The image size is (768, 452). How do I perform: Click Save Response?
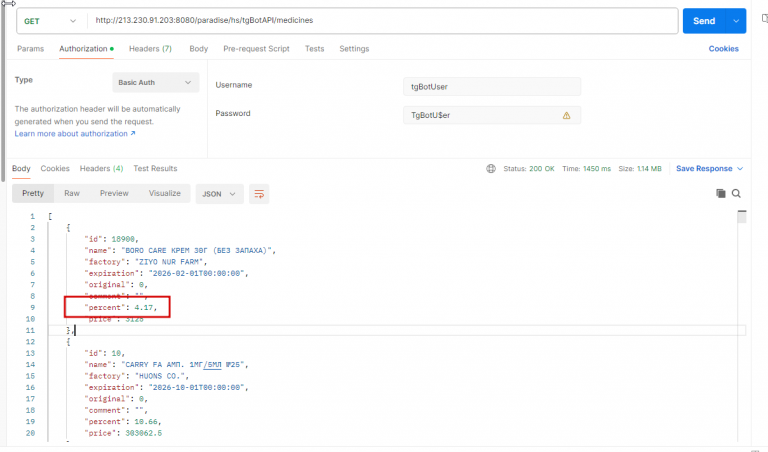704,168
